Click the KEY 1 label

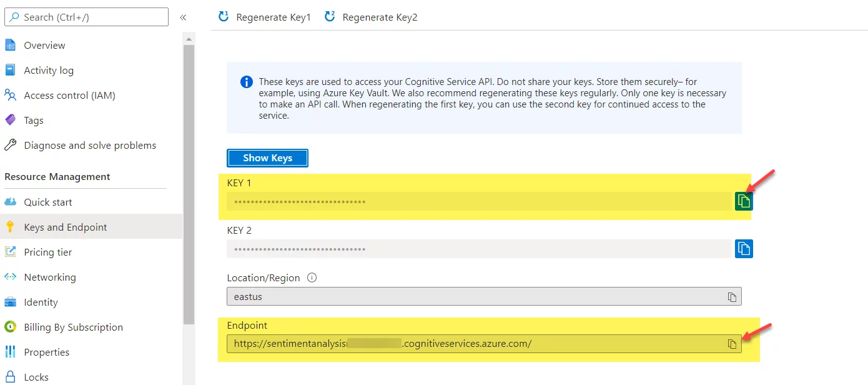pyautogui.click(x=239, y=183)
